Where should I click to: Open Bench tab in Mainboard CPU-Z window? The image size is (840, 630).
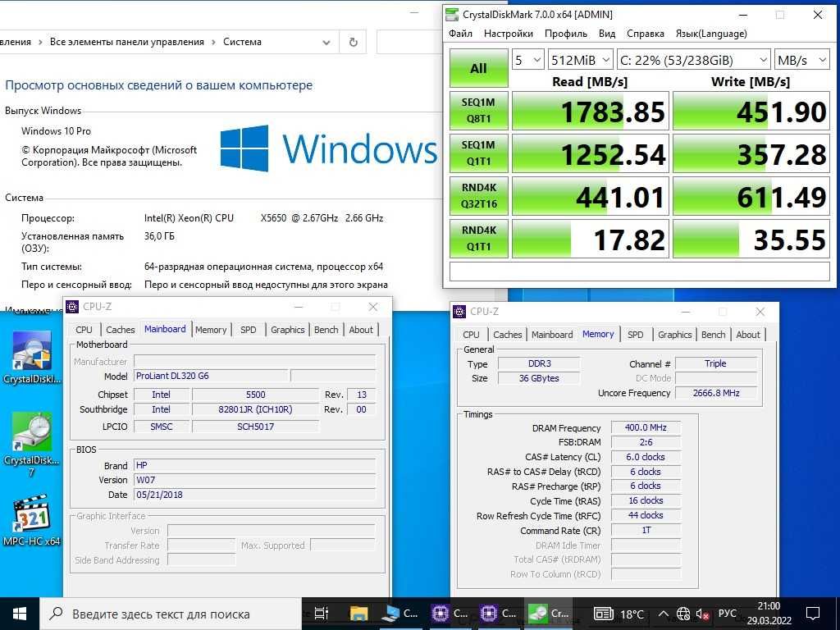[x=326, y=330]
